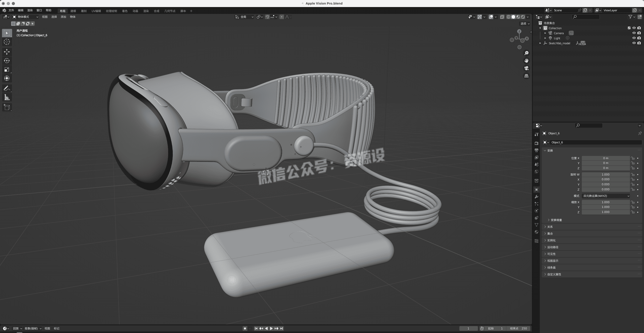Image resolution: width=644 pixels, height=333 pixels.
Task: Hide Light with its eye icon
Action: pyautogui.click(x=634, y=38)
